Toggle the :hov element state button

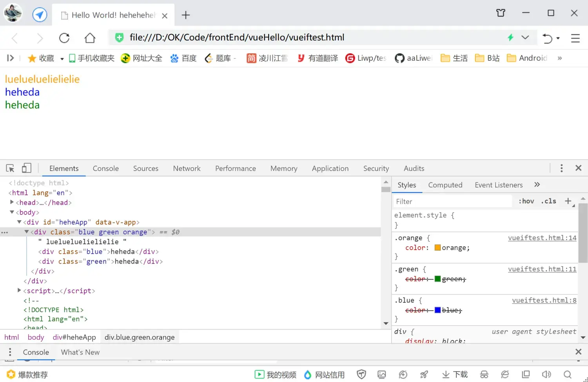[x=526, y=201]
